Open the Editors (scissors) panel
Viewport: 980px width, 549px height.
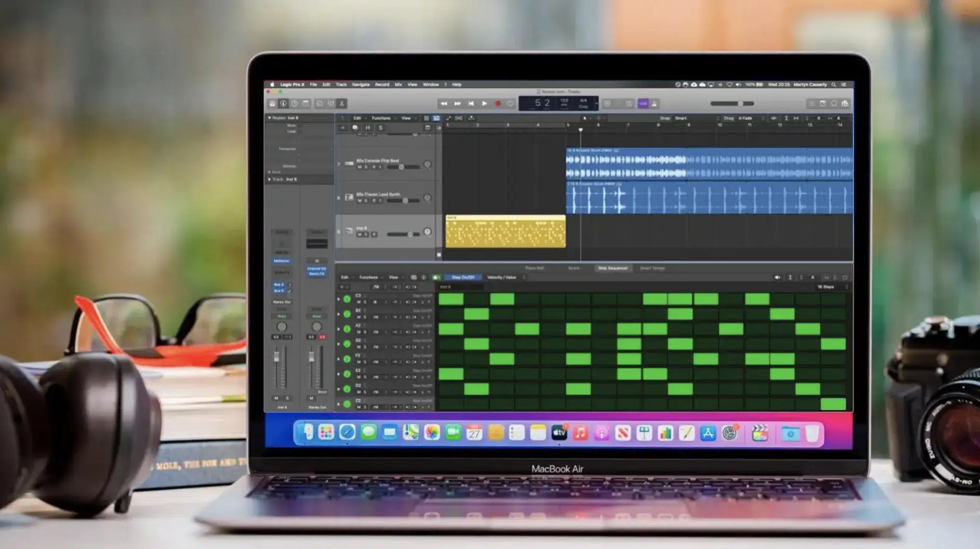[x=342, y=103]
